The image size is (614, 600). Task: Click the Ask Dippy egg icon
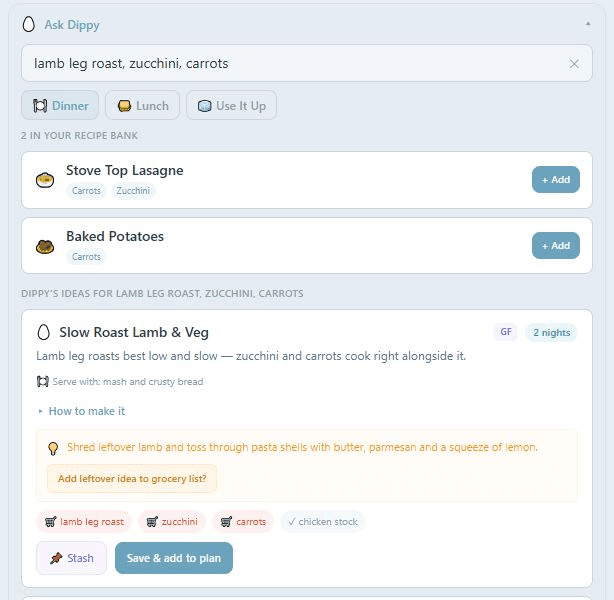coord(28,24)
